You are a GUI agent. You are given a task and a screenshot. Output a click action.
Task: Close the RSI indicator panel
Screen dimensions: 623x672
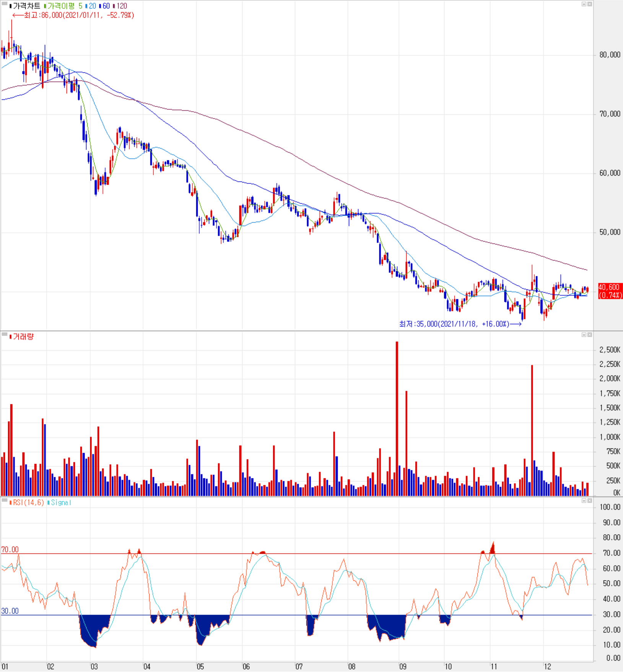pyautogui.click(x=590, y=501)
